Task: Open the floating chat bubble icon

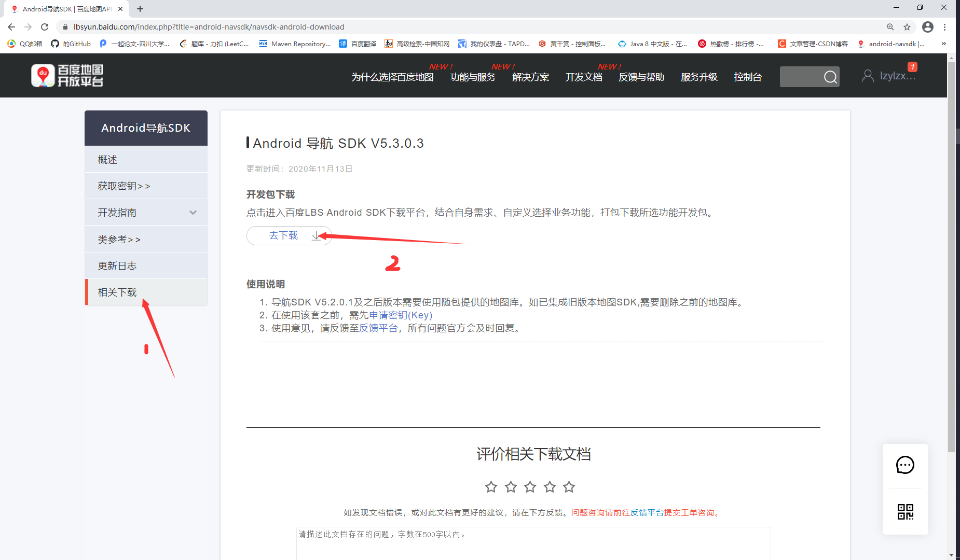Action: 905,465
